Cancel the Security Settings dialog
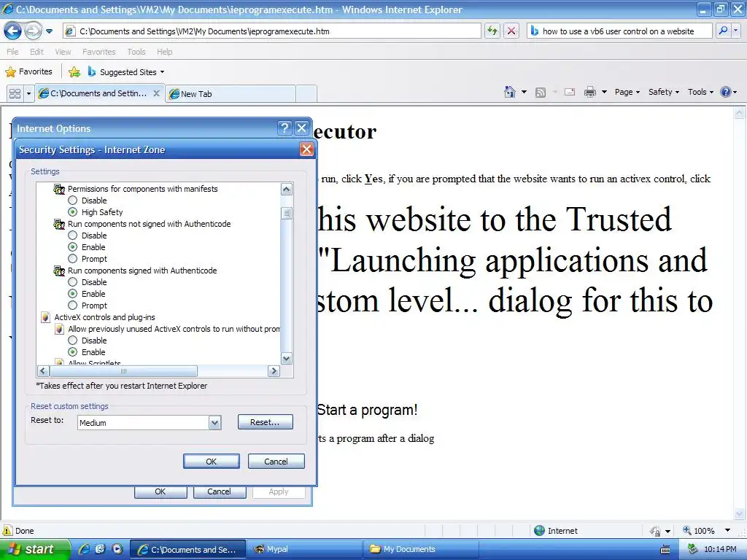 pyautogui.click(x=276, y=462)
